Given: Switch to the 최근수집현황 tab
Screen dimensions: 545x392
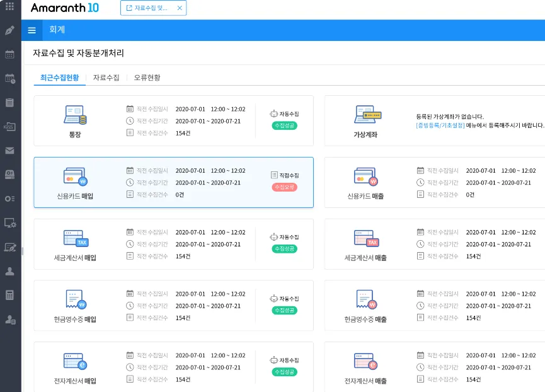Looking at the screenshot, I should (x=59, y=78).
